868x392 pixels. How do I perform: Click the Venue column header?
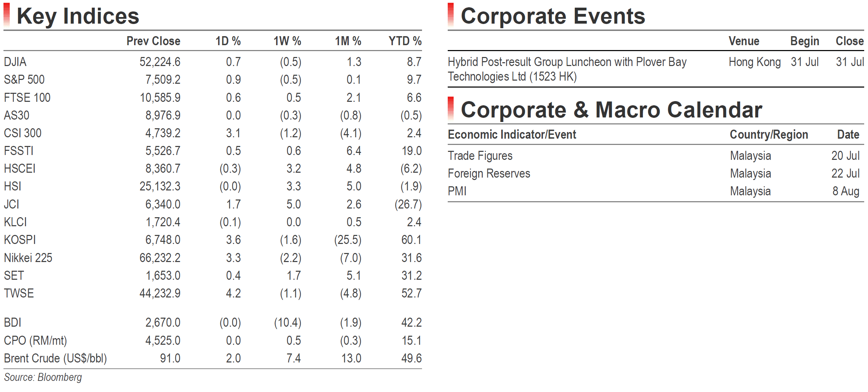click(744, 41)
